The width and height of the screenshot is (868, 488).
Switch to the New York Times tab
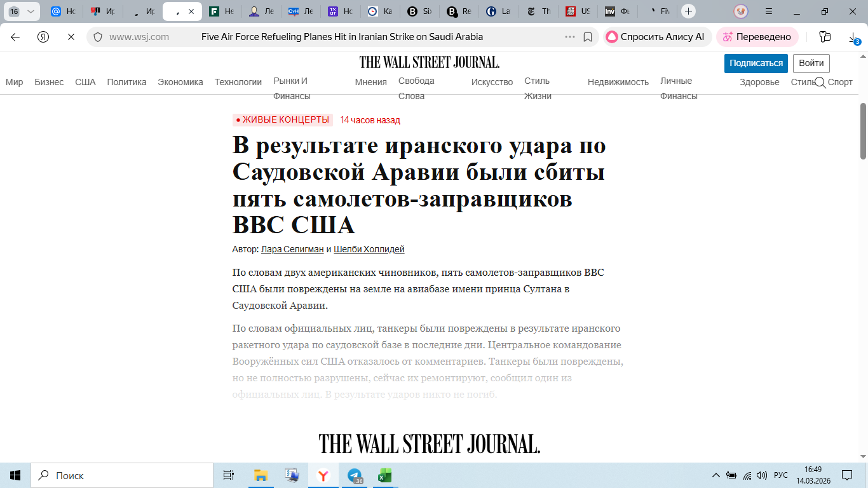tap(539, 11)
